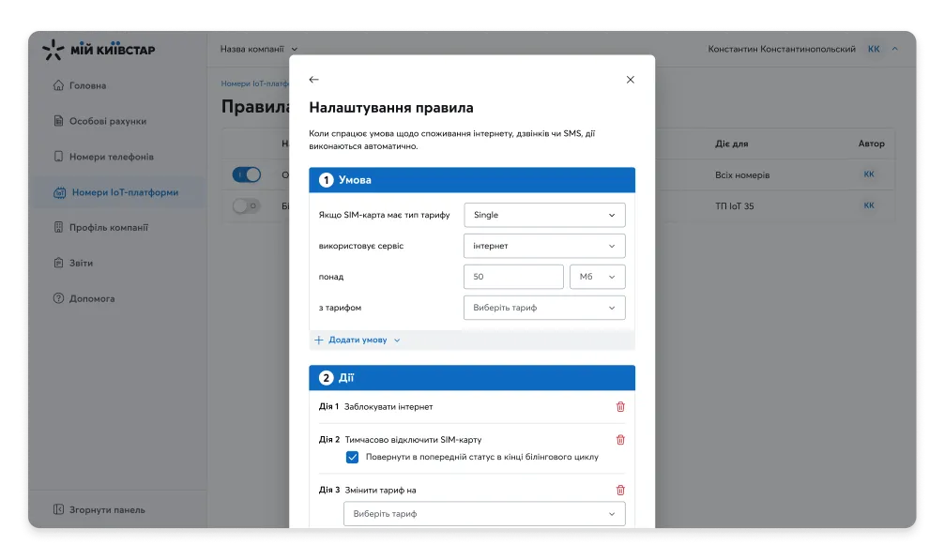Open Профіль компанії section
Screen dimensions: 944x560
(x=108, y=227)
